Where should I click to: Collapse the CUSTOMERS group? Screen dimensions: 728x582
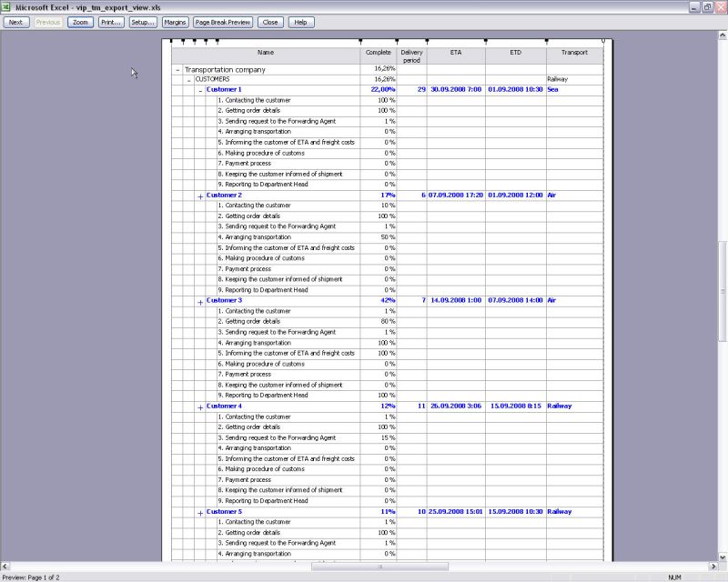(x=188, y=80)
